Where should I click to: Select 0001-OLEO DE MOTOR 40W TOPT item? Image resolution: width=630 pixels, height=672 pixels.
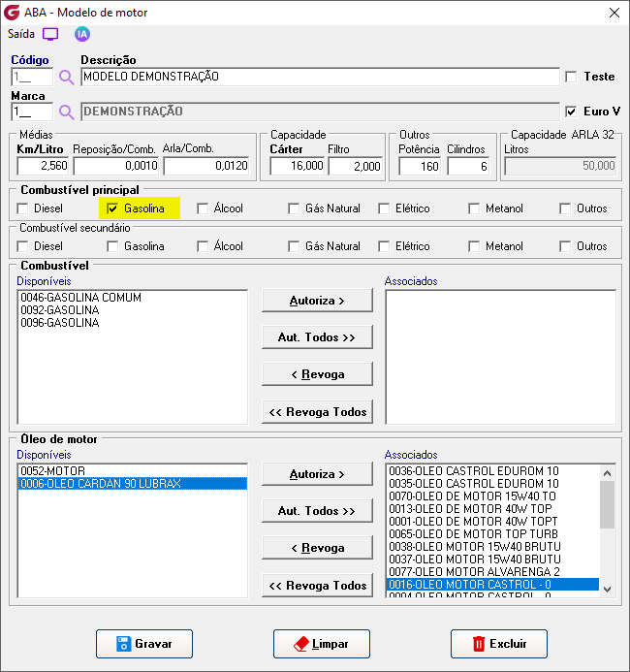(492, 522)
